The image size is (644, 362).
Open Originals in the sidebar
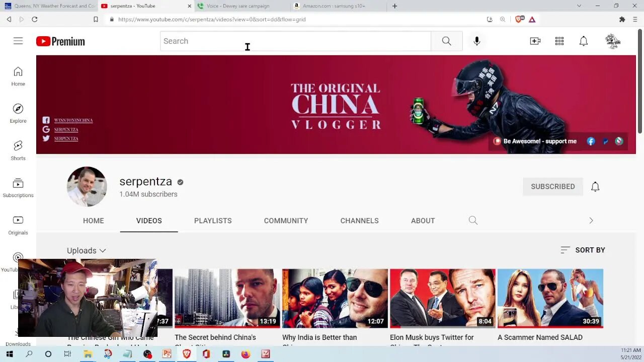[x=18, y=225]
